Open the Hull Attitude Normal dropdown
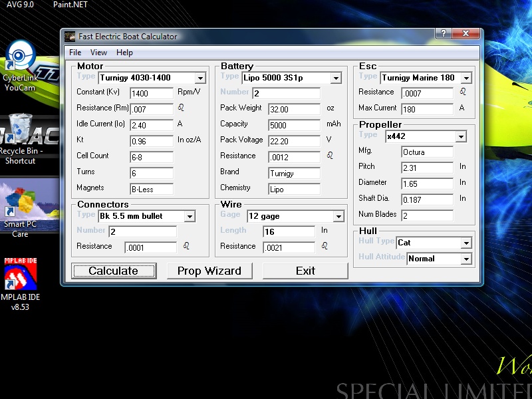This screenshot has width=532, height=399. coord(465,259)
